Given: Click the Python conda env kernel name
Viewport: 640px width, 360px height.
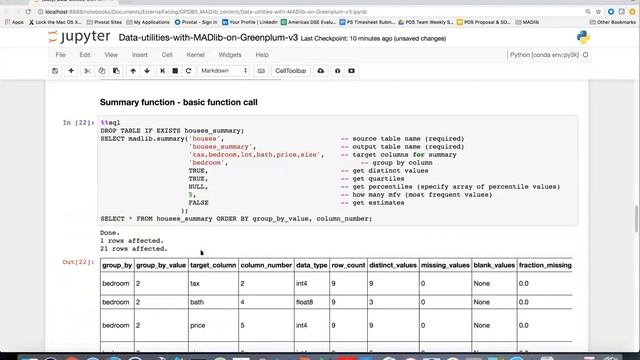Looking at the screenshot, I should pos(544,55).
